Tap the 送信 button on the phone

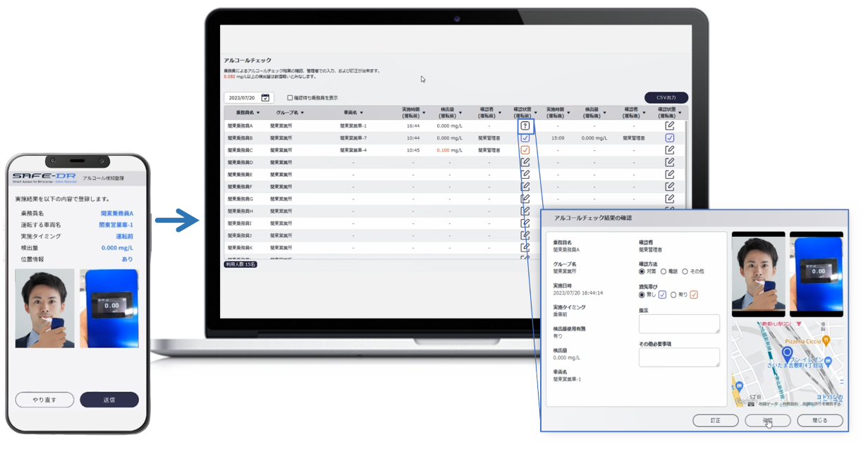point(109,400)
